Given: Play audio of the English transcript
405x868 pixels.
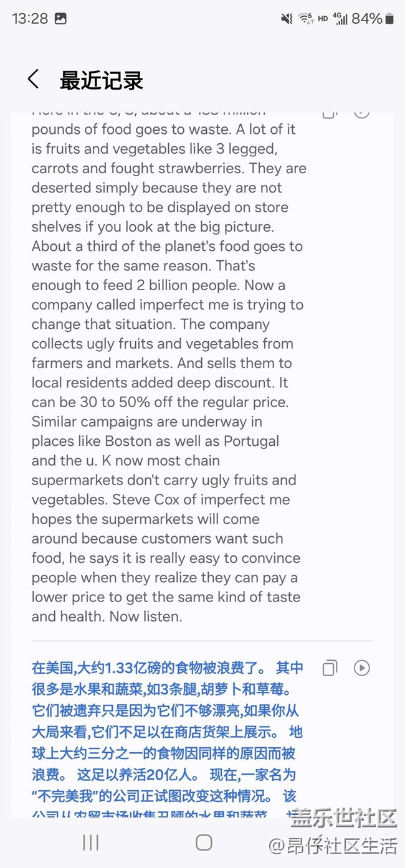Looking at the screenshot, I should tap(361, 113).
